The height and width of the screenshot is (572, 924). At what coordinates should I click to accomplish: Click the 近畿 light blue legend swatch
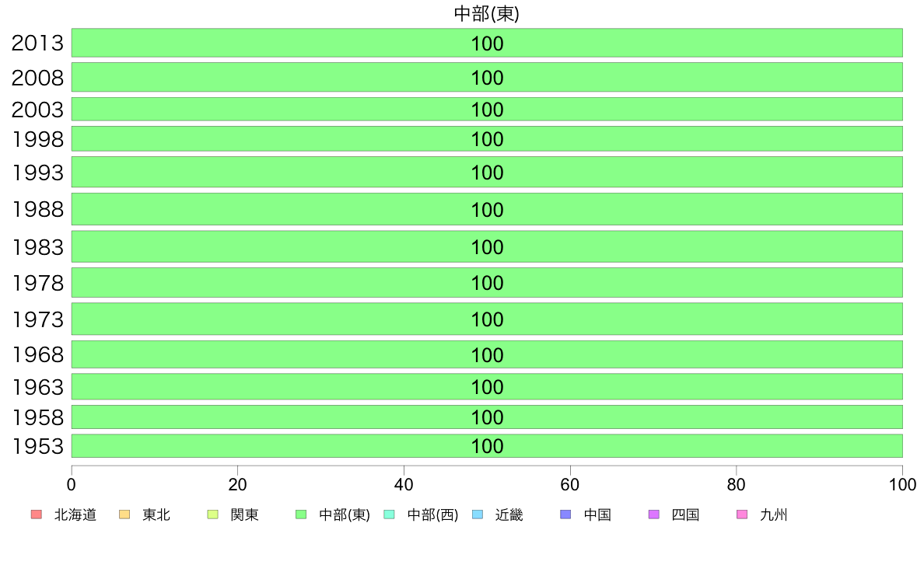(x=478, y=514)
